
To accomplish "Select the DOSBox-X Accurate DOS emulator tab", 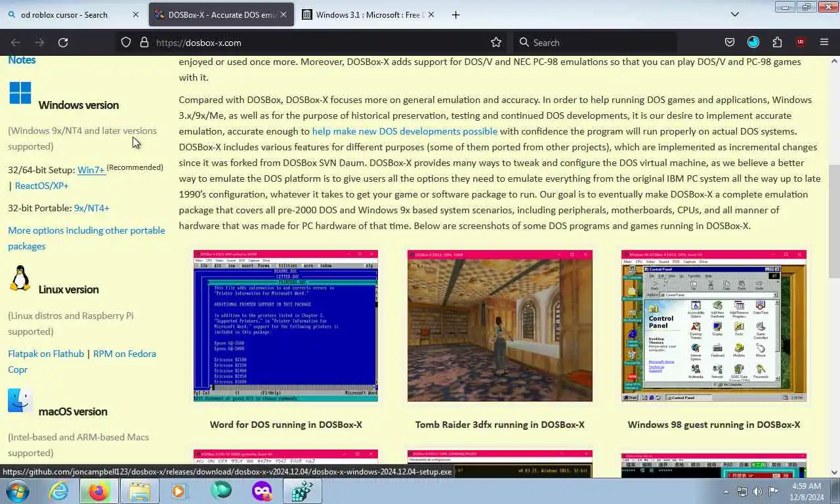I will click(x=221, y=14).
